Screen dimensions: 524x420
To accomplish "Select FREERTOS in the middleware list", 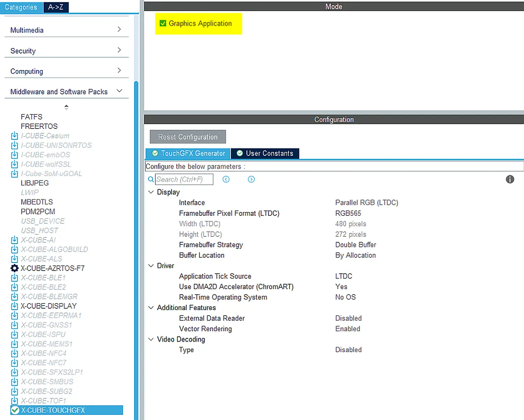I will tap(39, 126).
